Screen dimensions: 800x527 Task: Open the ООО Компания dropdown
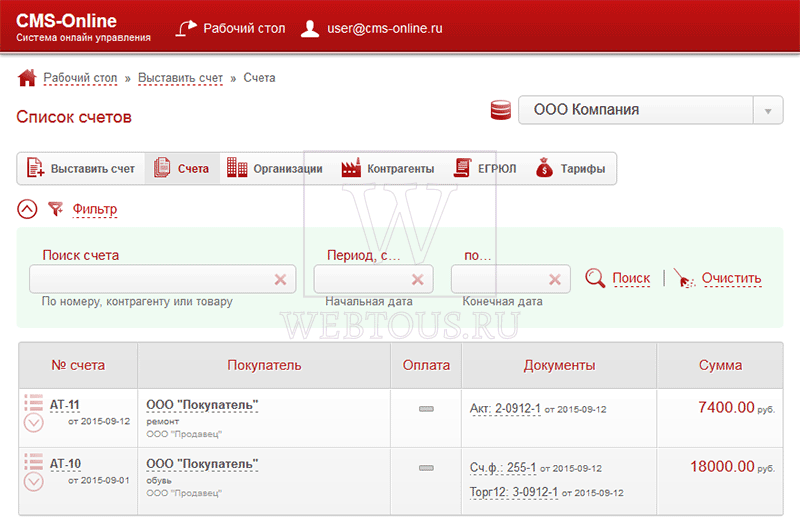651,110
